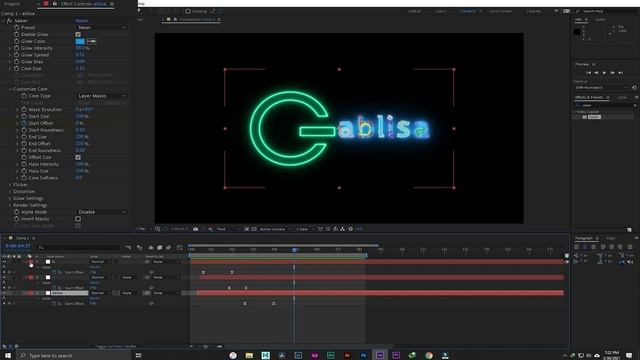
Task: Toggle the transparency grid icon
Action: click(254, 229)
